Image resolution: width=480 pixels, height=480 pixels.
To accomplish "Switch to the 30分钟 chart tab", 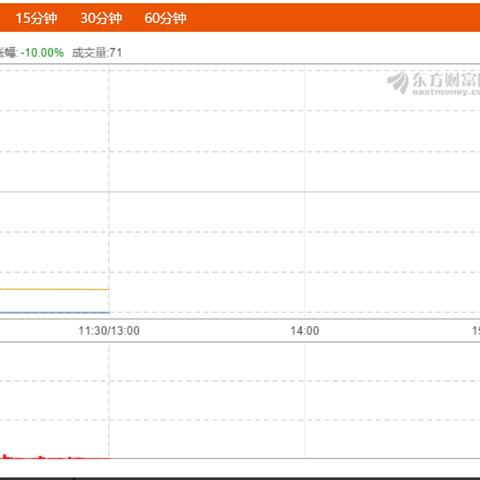I will pos(101,18).
